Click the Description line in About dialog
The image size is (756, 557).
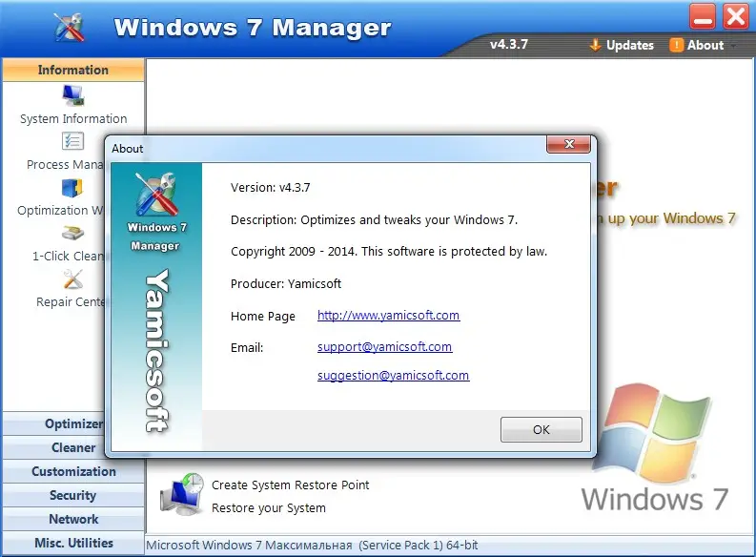pyautogui.click(x=374, y=220)
